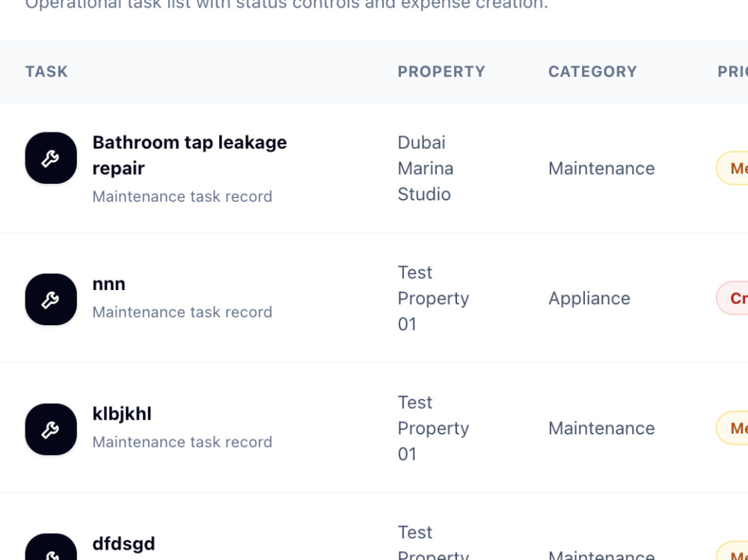Select the wrench icon for the nnn task
This screenshot has width=748, height=560.
click(x=51, y=299)
